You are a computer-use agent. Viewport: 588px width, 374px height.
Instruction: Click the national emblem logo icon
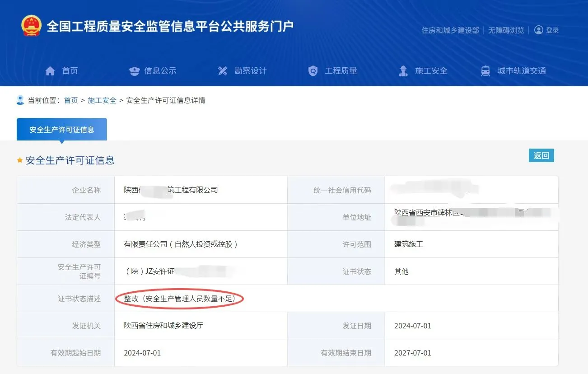click(31, 26)
